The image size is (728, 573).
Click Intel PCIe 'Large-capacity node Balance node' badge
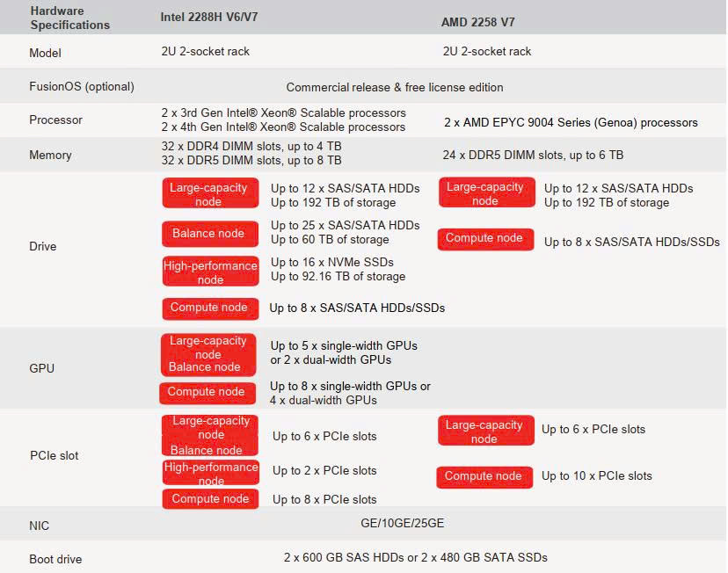click(x=210, y=435)
